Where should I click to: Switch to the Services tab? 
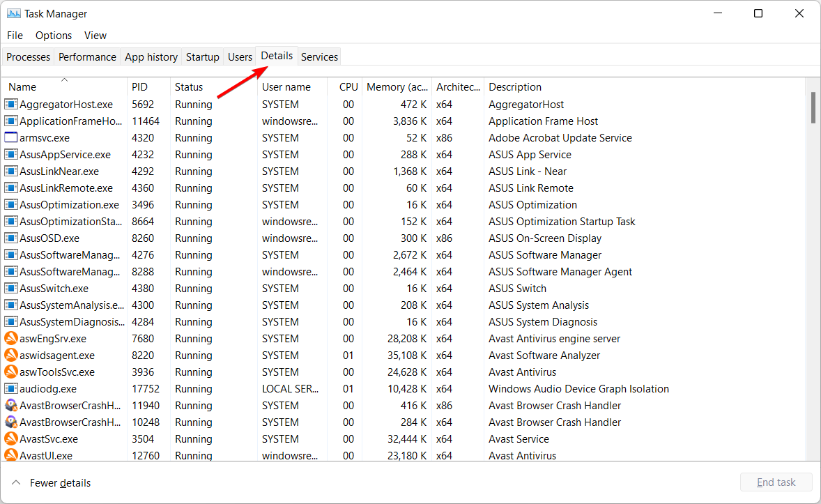click(x=319, y=56)
